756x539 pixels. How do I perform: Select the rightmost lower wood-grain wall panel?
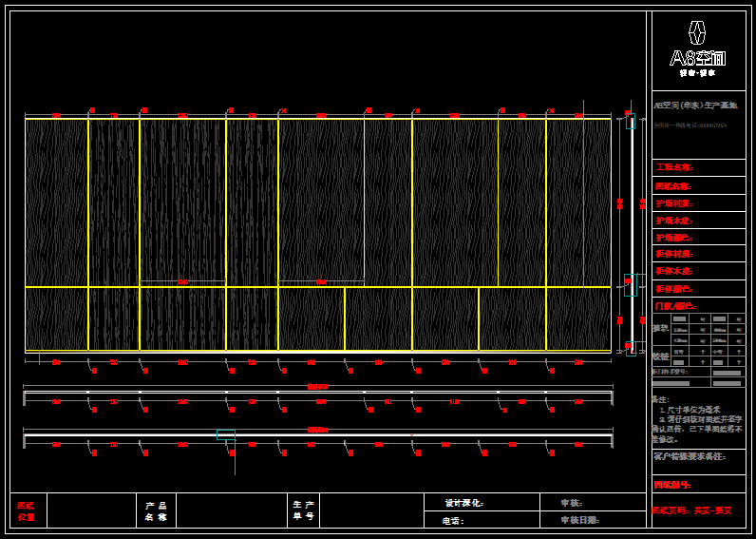coord(578,318)
